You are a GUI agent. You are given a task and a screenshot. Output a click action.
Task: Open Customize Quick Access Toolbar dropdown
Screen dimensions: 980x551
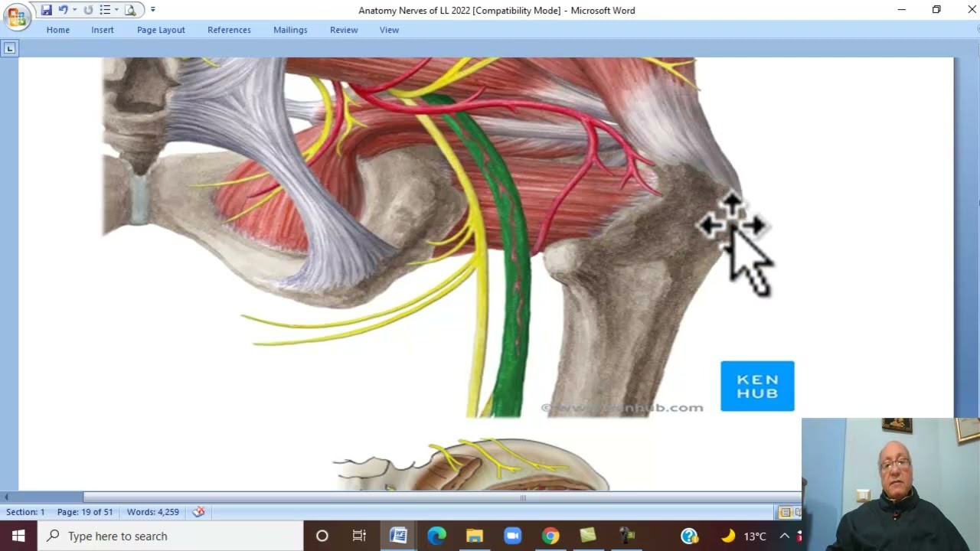tap(152, 10)
